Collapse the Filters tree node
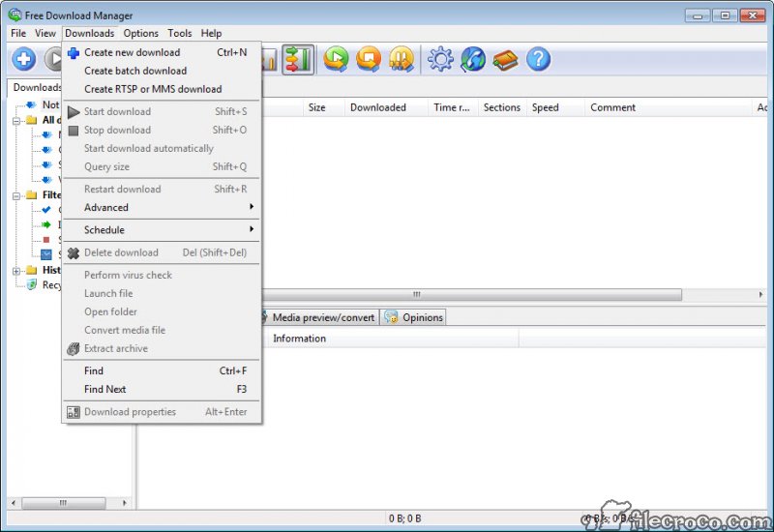774x532 pixels. click(x=16, y=195)
